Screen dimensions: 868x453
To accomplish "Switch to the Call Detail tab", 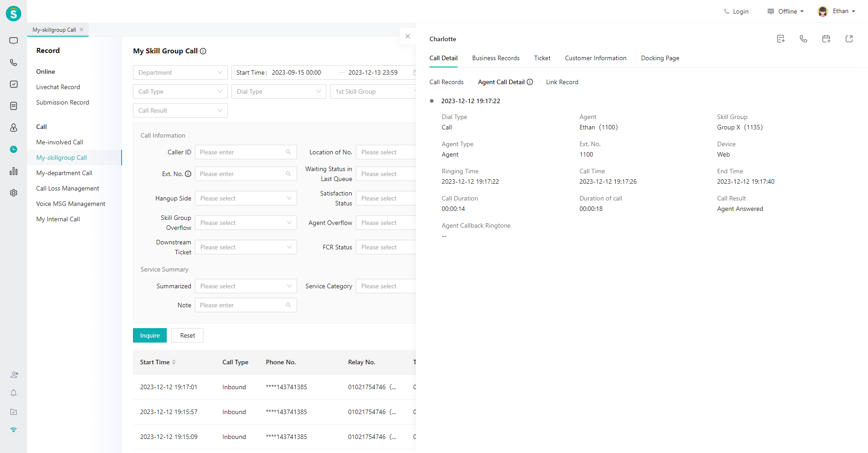I will [x=443, y=58].
